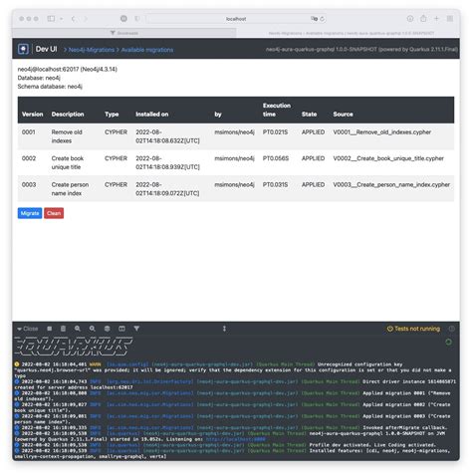Open Safari sidebar dropdown arrow
Viewport: 472px width, 476px height.
click(61, 19)
